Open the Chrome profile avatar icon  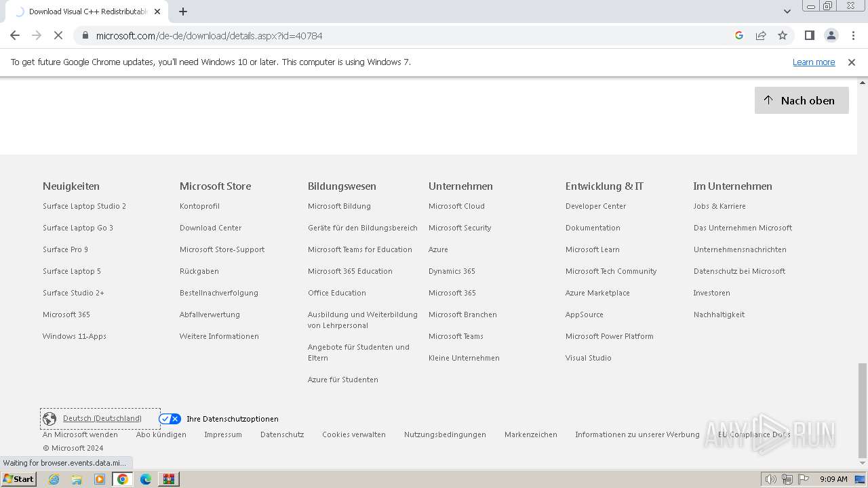(831, 35)
